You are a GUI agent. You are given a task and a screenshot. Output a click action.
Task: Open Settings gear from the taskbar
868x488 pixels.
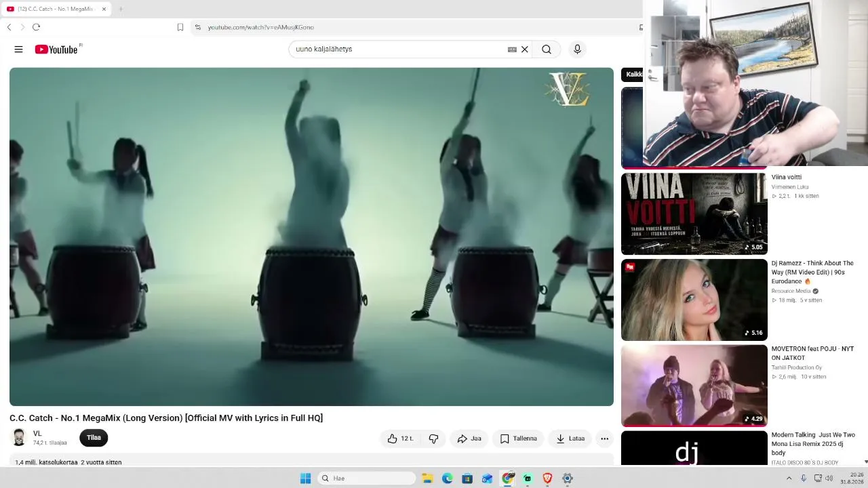[x=568, y=479]
